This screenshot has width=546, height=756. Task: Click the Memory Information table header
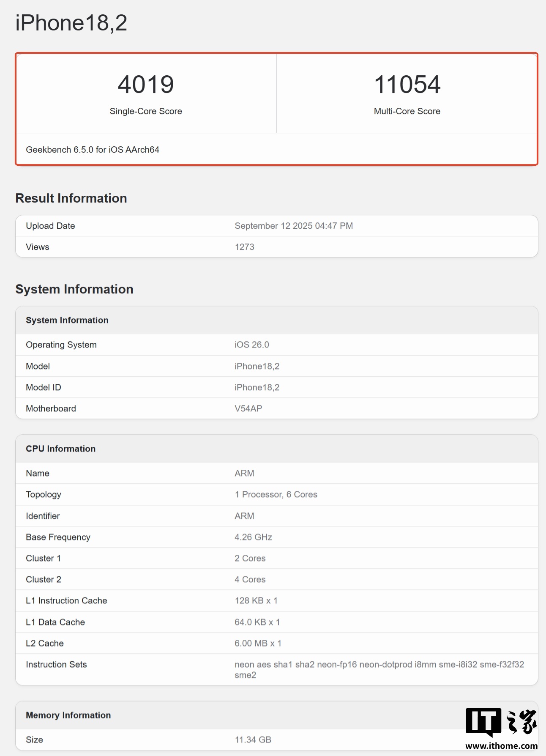68,715
